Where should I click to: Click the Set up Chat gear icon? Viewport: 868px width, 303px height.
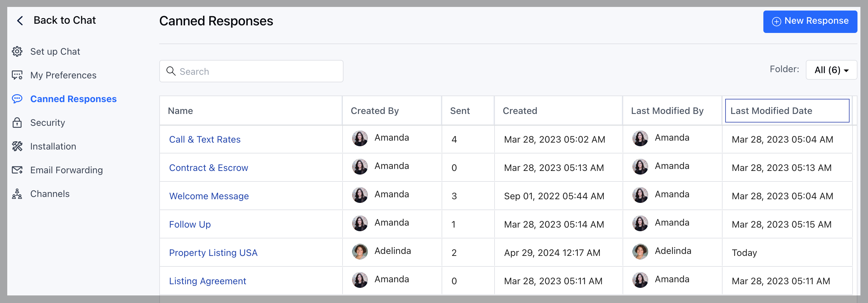(x=17, y=51)
